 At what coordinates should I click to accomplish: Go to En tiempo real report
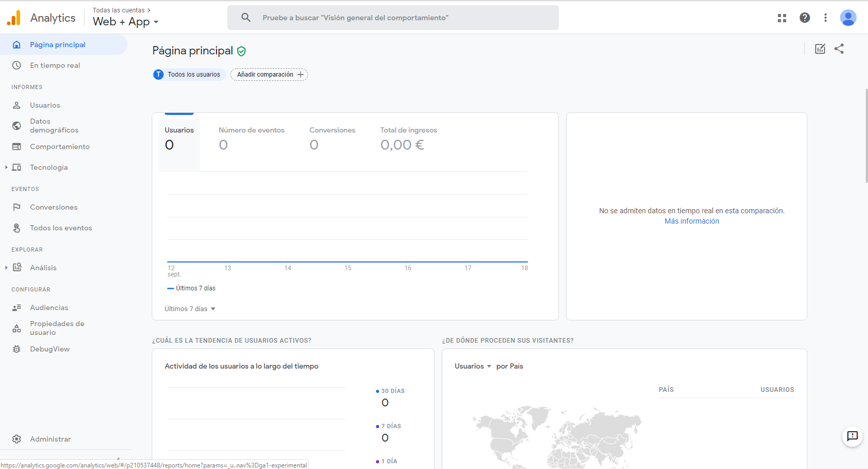click(55, 65)
